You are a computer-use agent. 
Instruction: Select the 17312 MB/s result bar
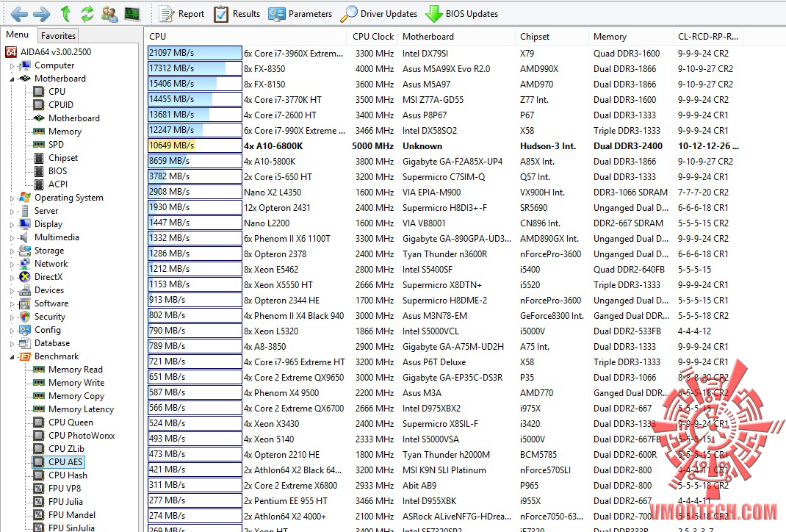click(195, 68)
